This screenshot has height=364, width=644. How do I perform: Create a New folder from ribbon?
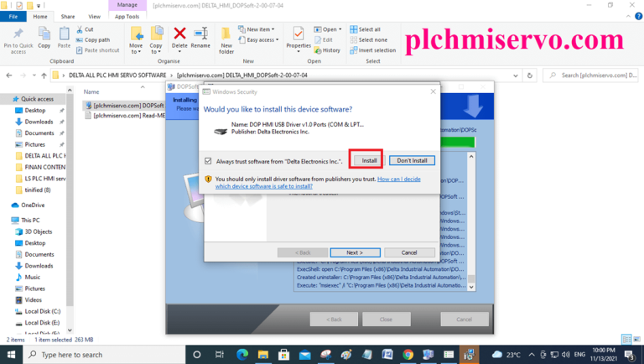[x=226, y=40]
